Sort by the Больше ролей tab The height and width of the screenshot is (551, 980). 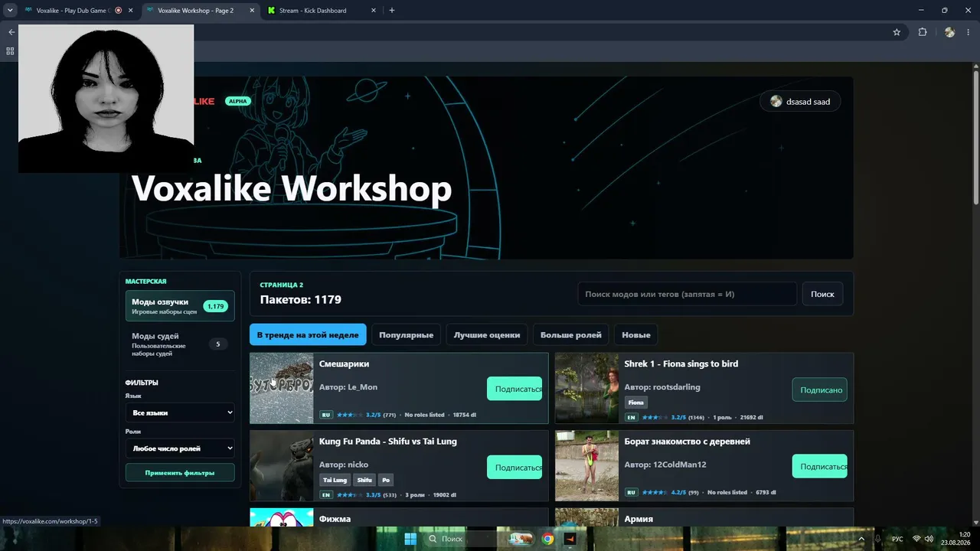pyautogui.click(x=571, y=334)
